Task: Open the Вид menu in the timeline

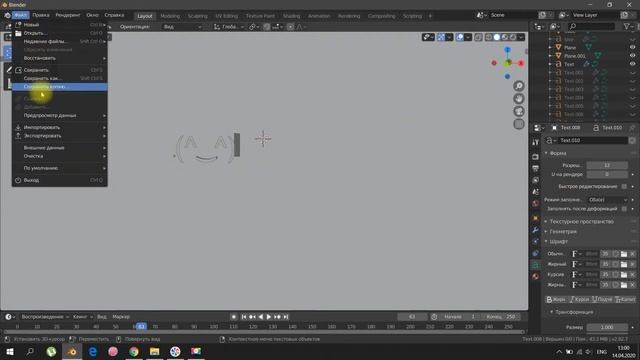Action: tap(102, 317)
